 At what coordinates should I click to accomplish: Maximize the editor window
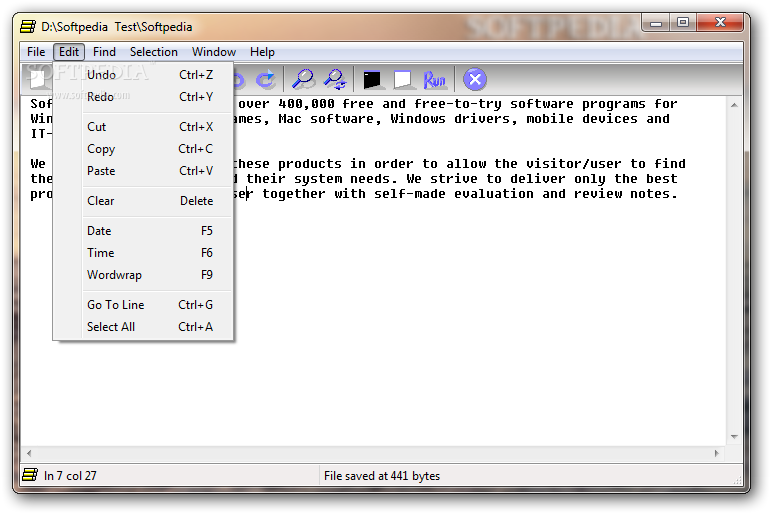click(x=682, y=23)
